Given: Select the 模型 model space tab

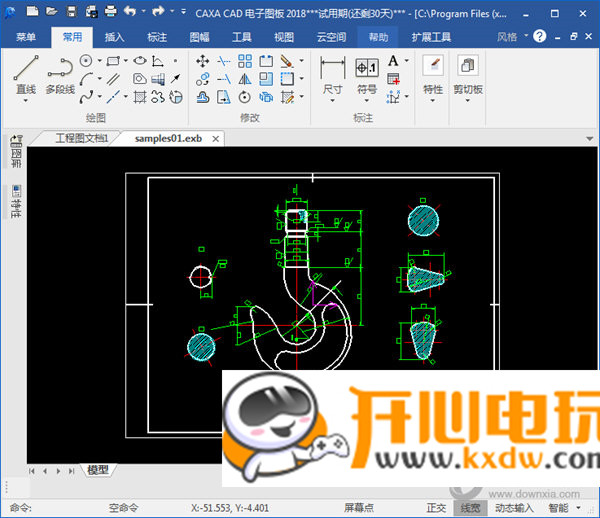Looking at the screenshot, I should 98,470.
